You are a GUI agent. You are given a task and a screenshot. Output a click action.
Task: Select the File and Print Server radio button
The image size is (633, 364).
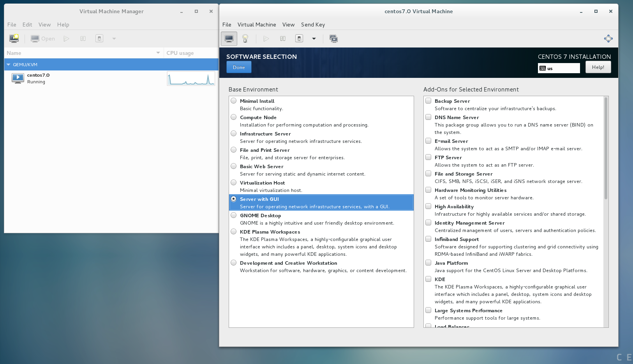[x=234, y=150]
